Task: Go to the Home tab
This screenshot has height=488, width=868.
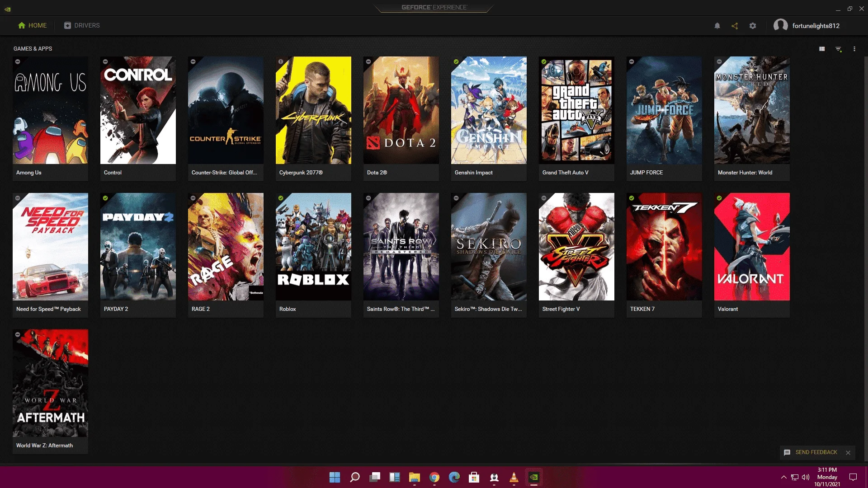Action: point(33,25)
